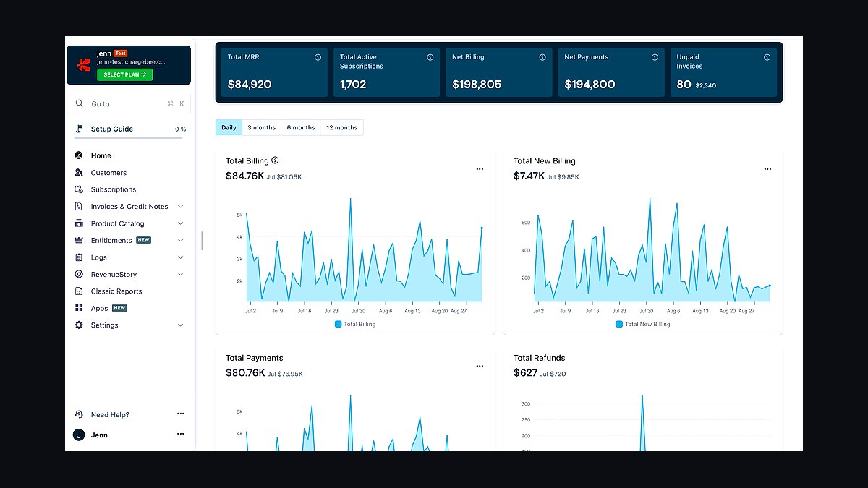Click the Customers people icon
The image size is (868, 488).
coord(79,173)
